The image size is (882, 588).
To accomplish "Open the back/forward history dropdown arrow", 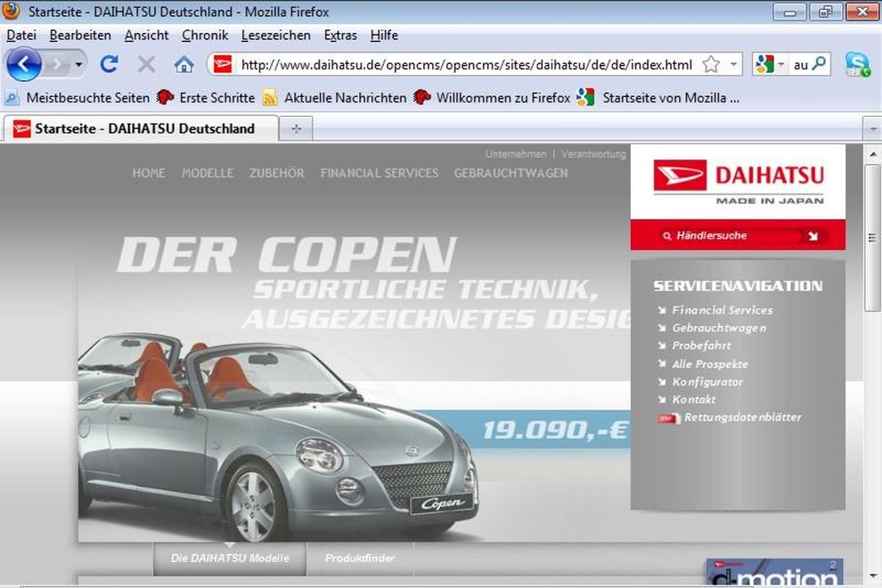I will pos(78,65).
